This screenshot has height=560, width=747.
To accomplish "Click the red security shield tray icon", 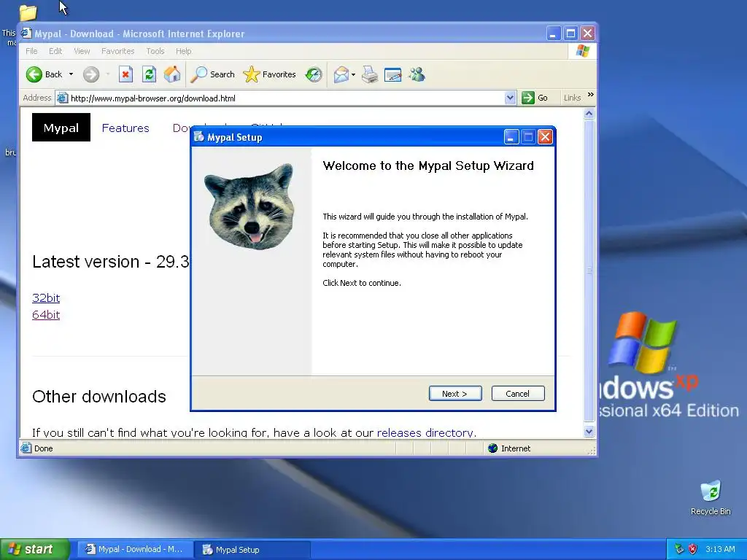I will point(693,549).
